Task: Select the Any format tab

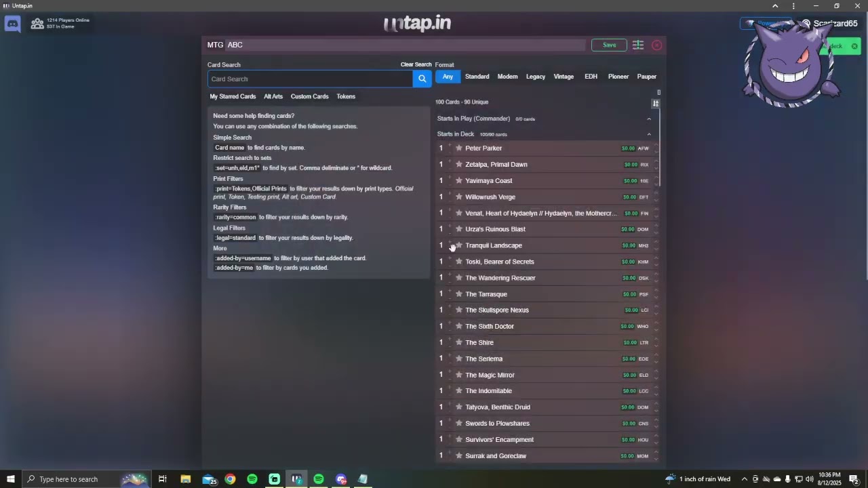Action: click(x=448, y=77)
